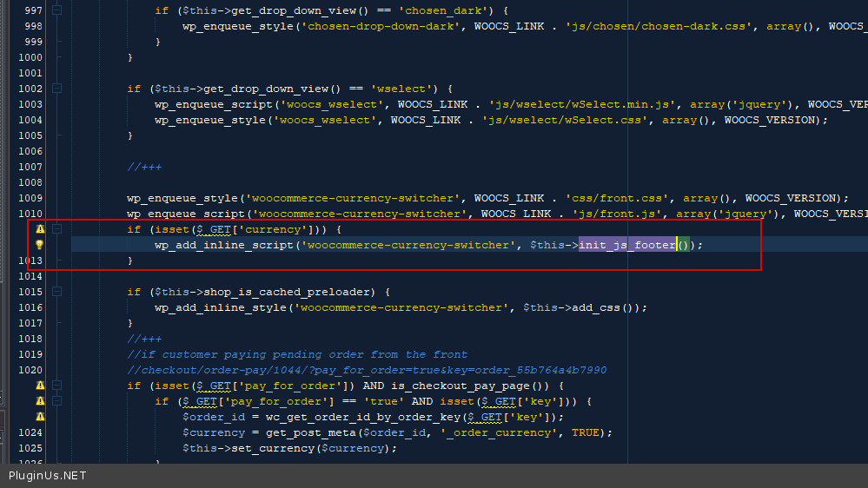
Task: Click line number 1020 in the gutter
Action: click(30, 370)
